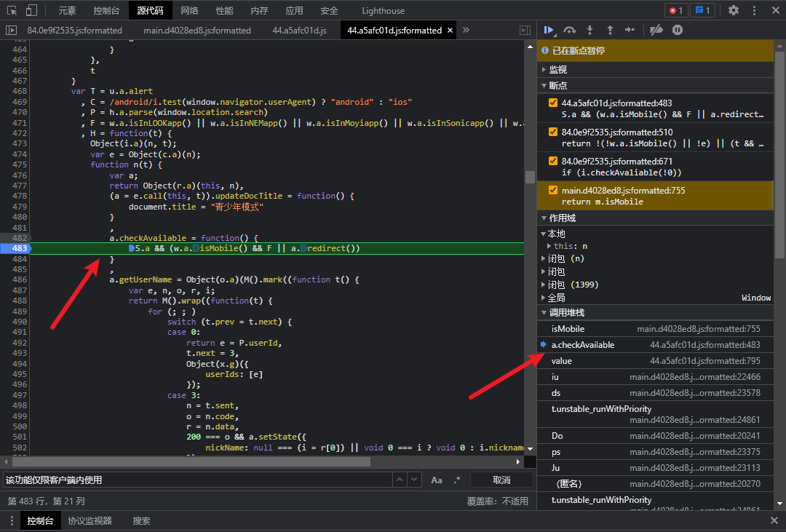Resume script execution
The height and width of the screenshot is (532, 786).
549,31
